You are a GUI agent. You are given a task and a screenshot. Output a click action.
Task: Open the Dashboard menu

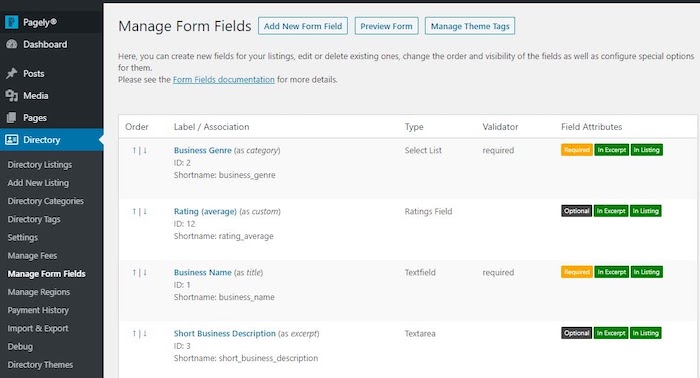[51, 44]
